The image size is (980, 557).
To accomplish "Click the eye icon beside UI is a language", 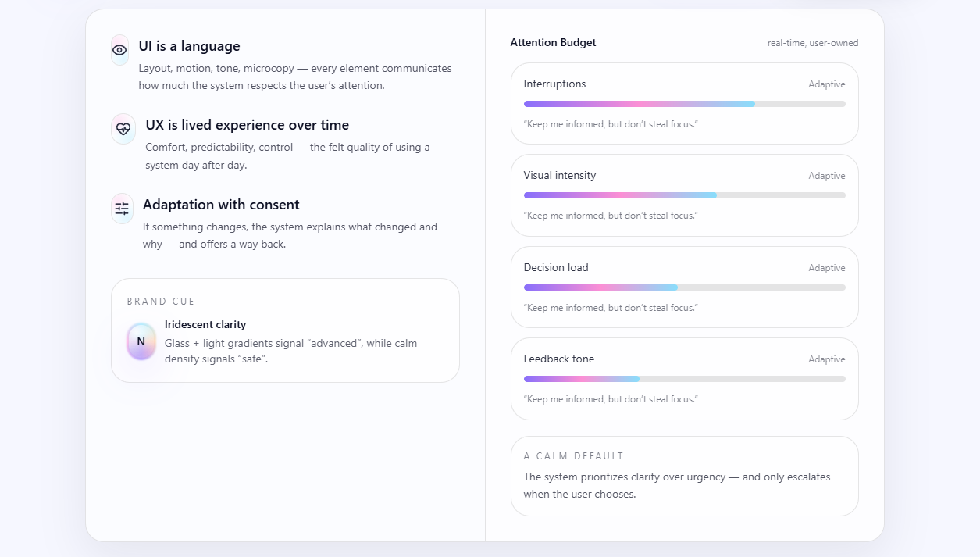I will click(119, 50).
